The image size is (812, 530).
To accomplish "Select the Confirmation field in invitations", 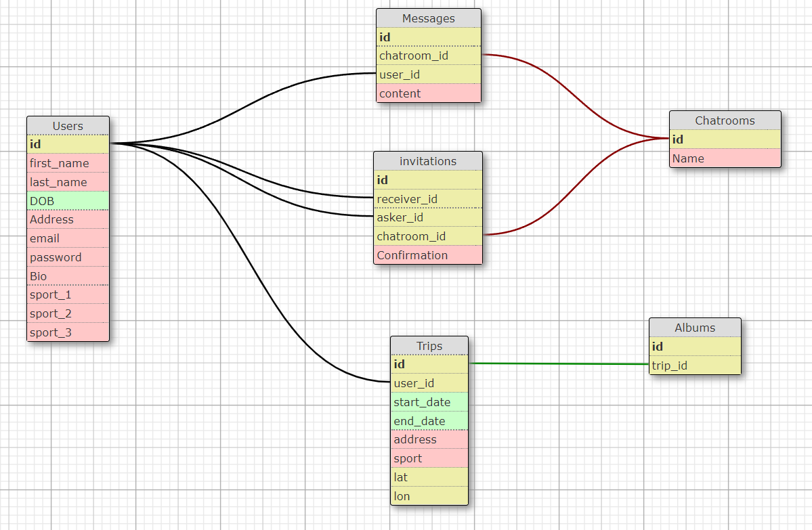I will [x=427, y=255].
